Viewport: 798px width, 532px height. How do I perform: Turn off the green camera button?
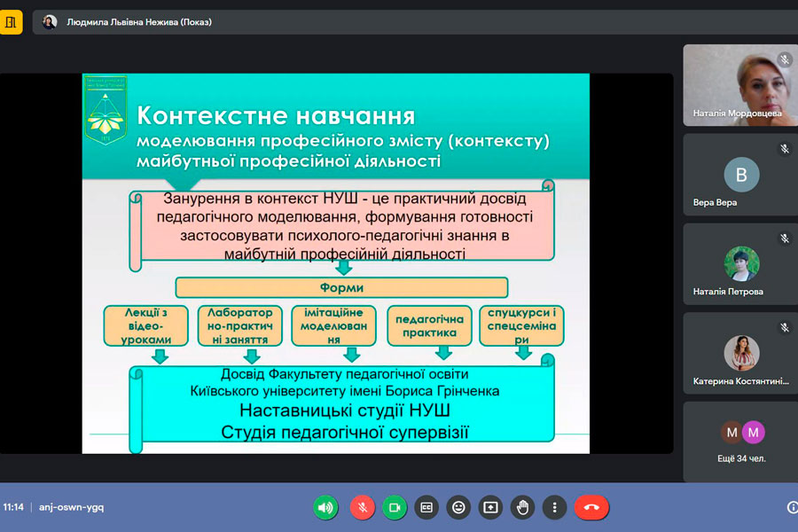pos(395,507)
